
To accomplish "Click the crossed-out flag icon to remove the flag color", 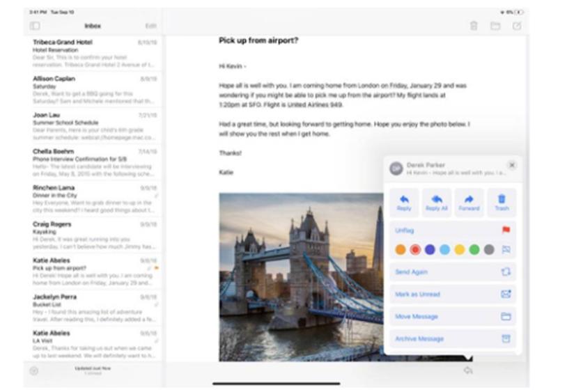I will (506, 249).
